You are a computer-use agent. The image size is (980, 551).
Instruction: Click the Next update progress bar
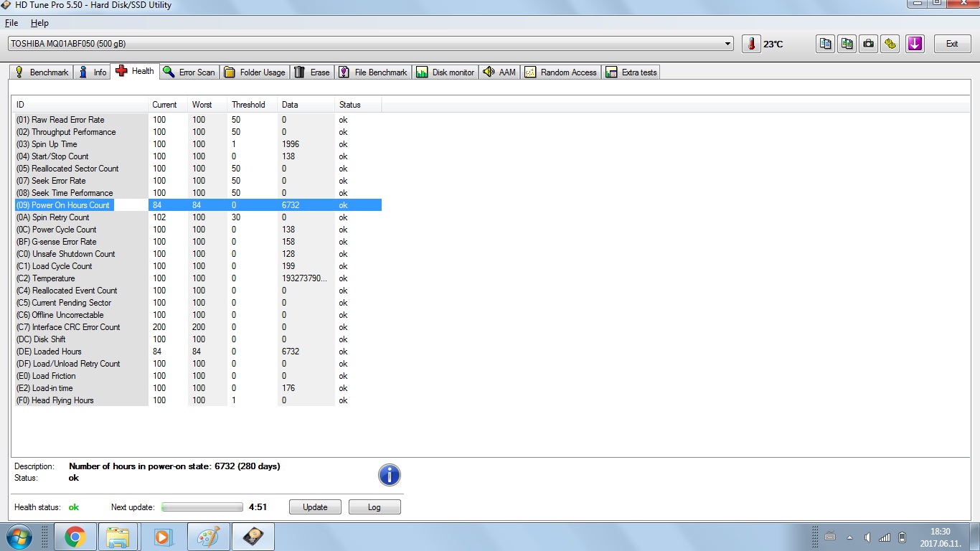(202, 507)
